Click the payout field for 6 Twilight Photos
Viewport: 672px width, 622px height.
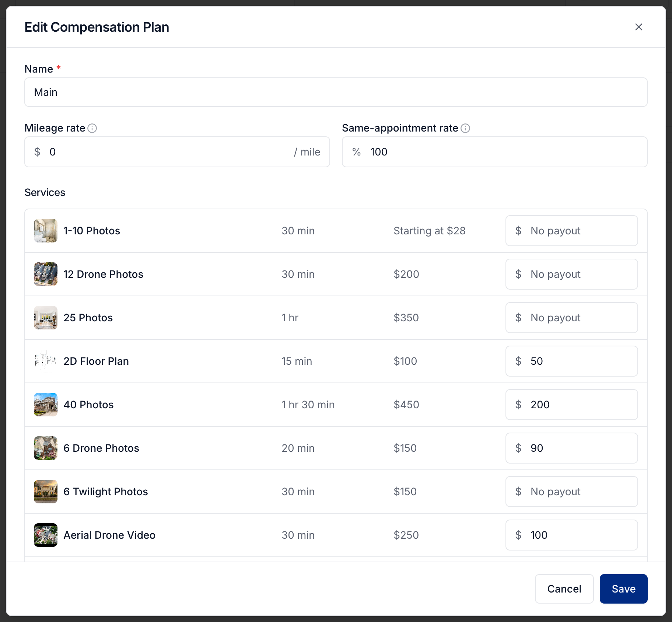point(572,492)
